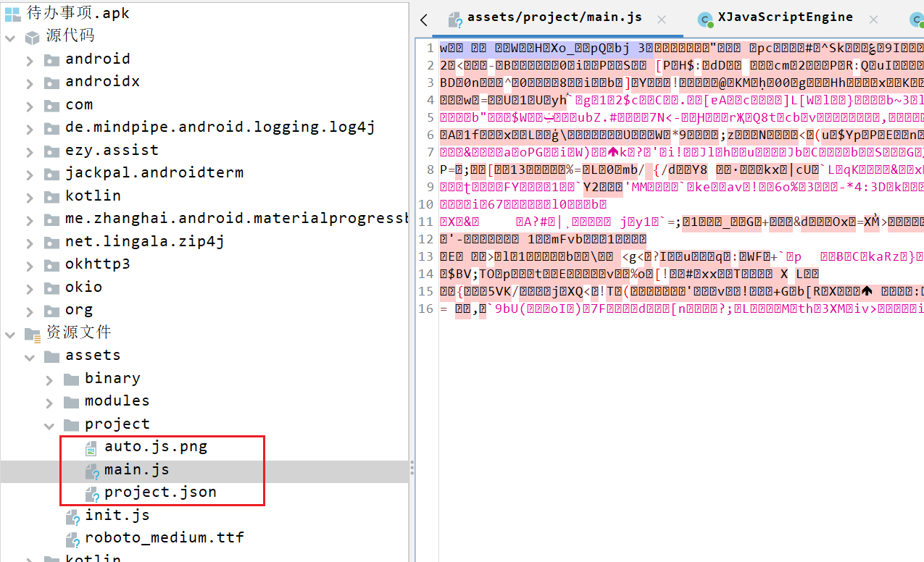
Task: Click the 源代码 package icon
Action: (32, 37)
